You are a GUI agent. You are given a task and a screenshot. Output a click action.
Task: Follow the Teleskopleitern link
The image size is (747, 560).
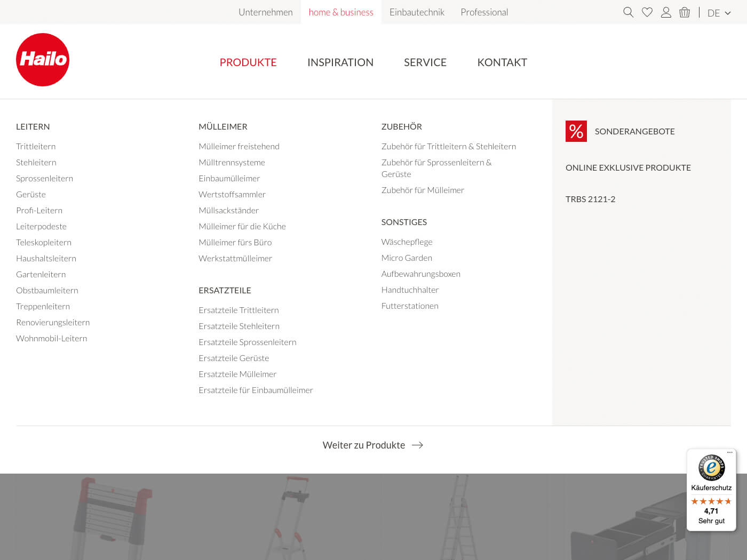[44, 242]
